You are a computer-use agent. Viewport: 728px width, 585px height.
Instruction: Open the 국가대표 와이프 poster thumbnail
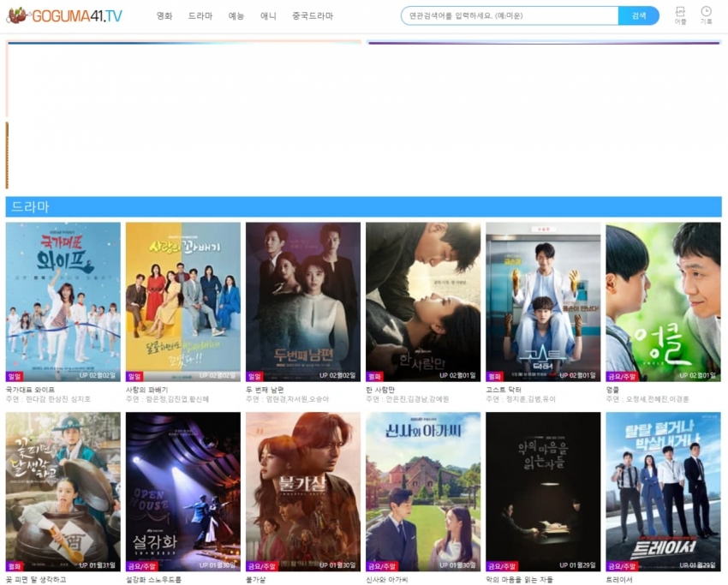[x=63, y=301]
